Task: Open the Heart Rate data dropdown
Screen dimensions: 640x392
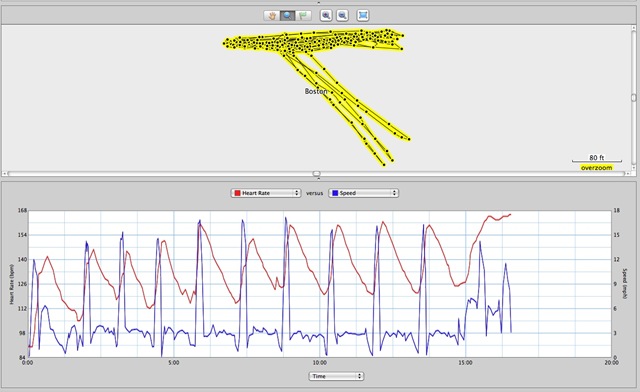Action: [x=266, y=193]
